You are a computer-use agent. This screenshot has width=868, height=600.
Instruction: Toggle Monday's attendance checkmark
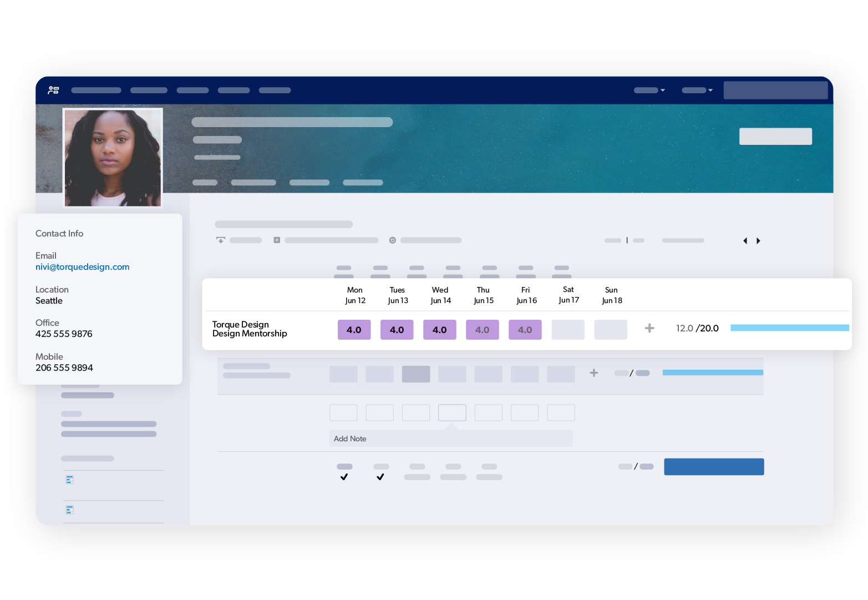pyautogui.click(x=344, y=476)
